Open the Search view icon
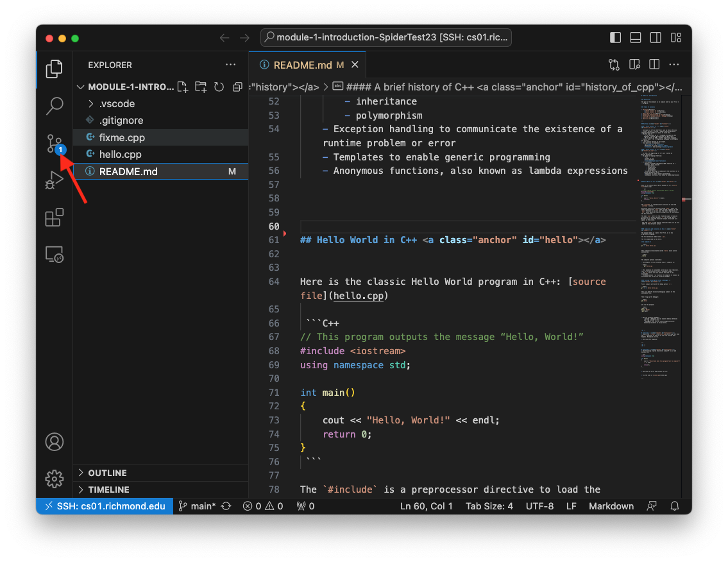The height and width of the screenshot is (562, 728). click(55, 106)
